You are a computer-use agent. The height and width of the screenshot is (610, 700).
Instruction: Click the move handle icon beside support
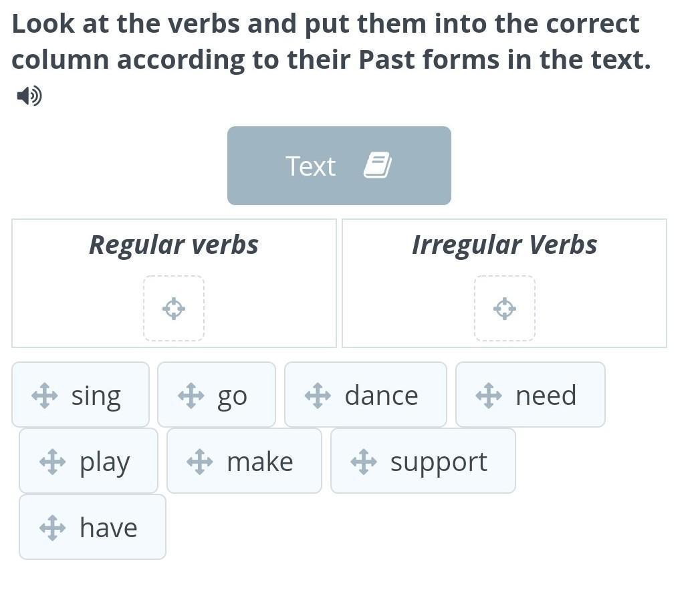(364, 462)
